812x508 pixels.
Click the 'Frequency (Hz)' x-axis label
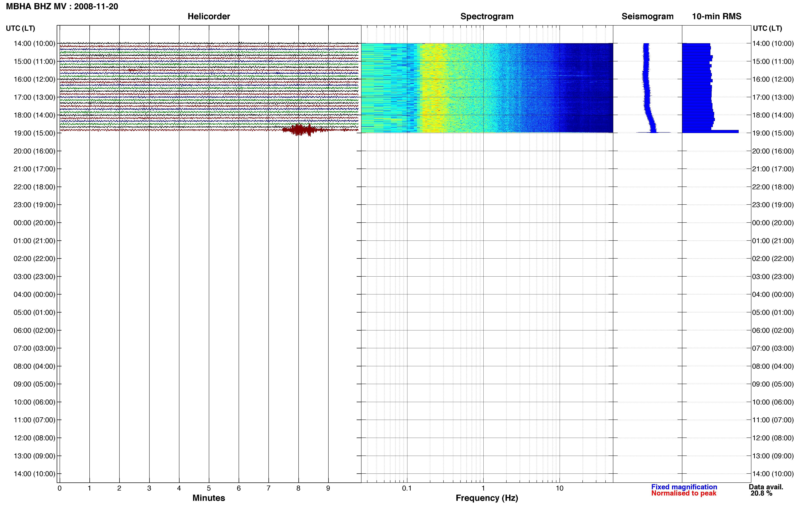click(487, 498)
